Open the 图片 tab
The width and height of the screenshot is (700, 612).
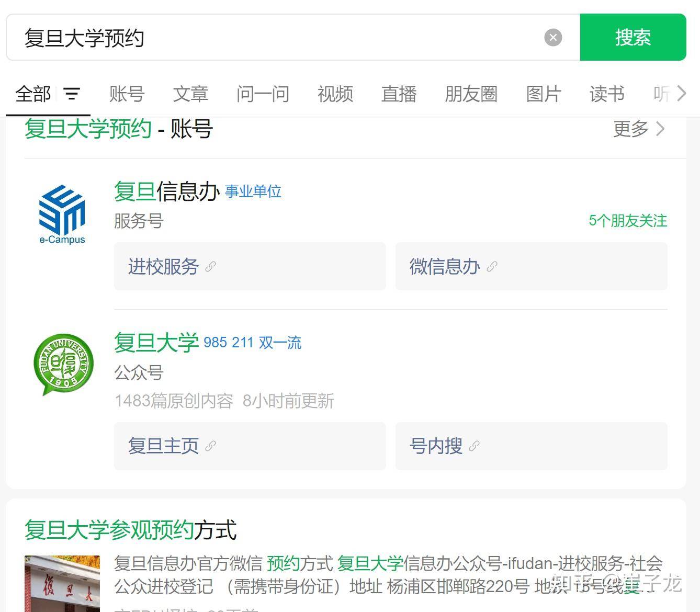pos(544,94)
